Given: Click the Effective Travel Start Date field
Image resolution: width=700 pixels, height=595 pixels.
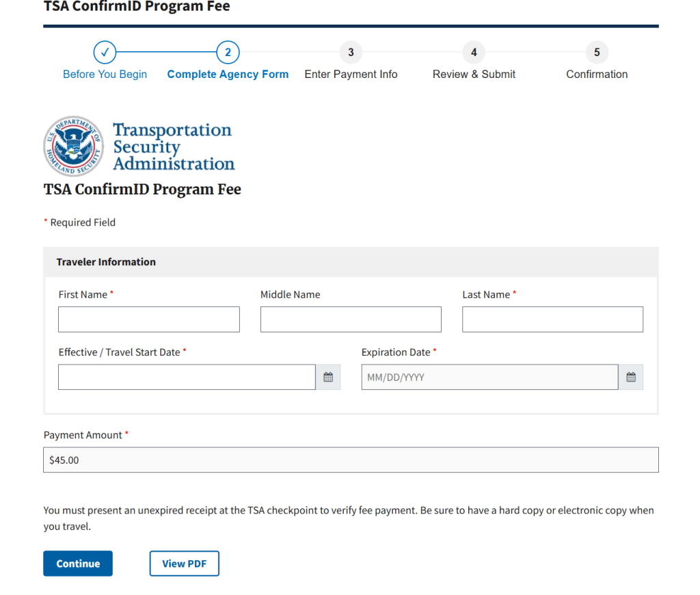Looking at the screenshot, I should coord(187,377).
